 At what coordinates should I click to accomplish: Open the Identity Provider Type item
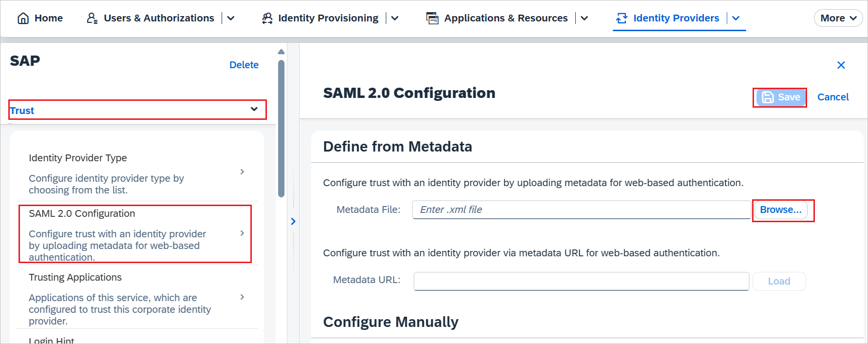(136, 173)
